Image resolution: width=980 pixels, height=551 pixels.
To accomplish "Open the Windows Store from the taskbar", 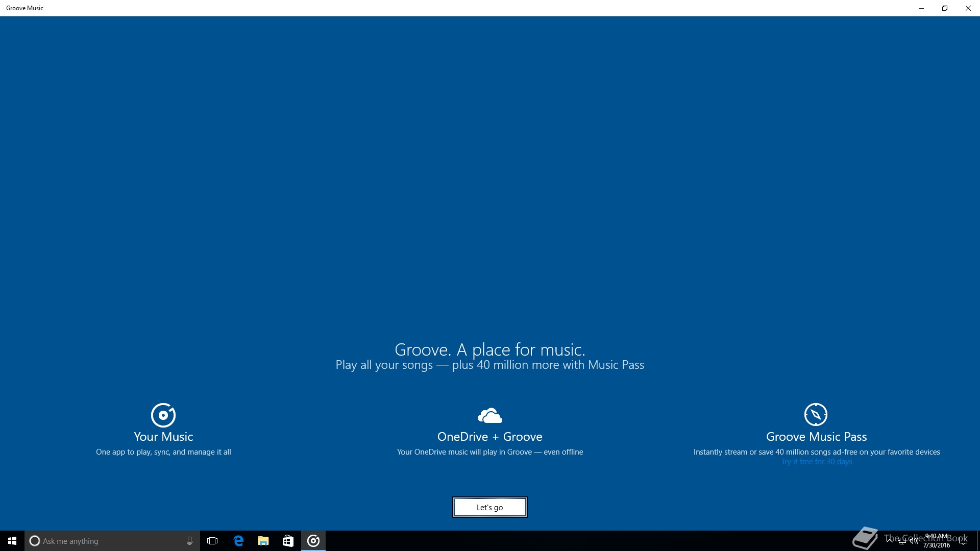I will (x=288, y=541).
